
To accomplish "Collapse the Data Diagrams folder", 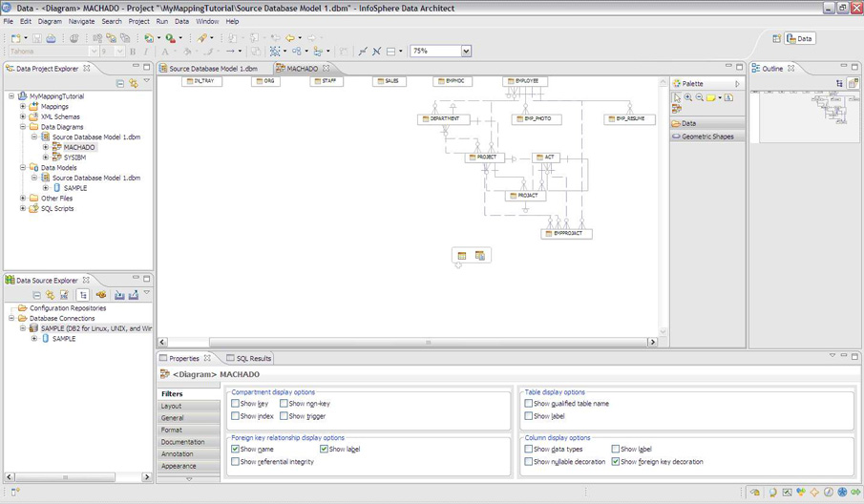I will [x=23, y=127].
